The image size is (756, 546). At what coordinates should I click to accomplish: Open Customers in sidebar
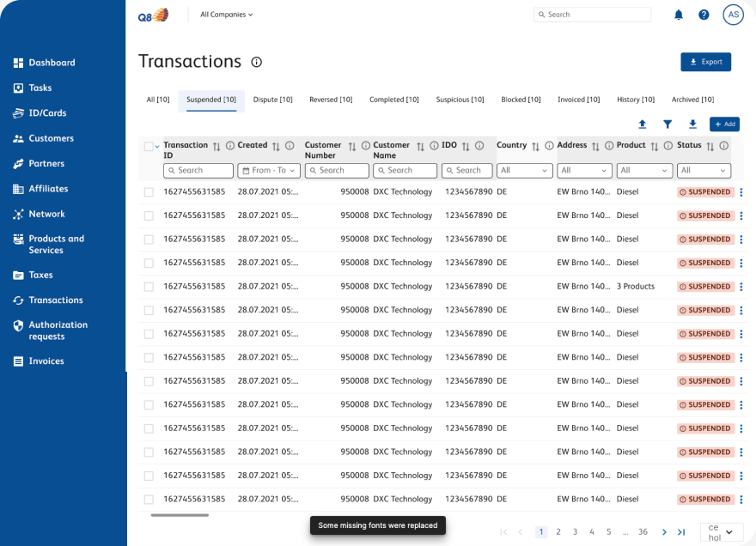click(x=44, y=138)
